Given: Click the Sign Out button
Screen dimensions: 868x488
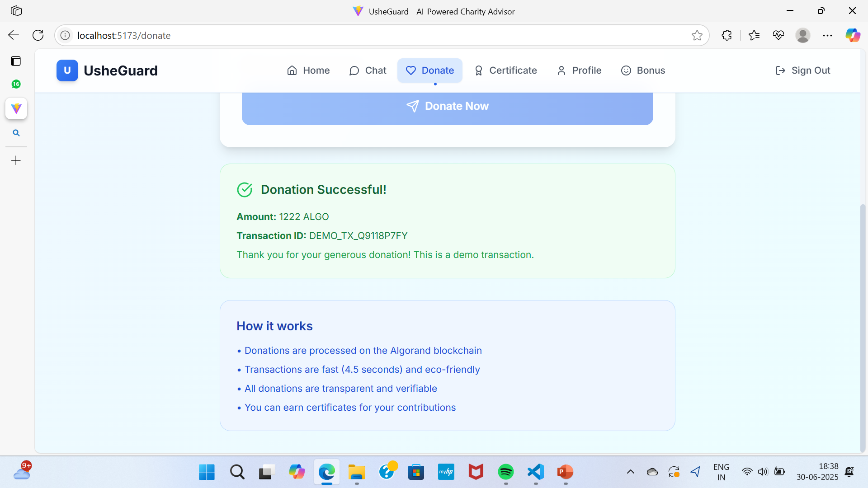Looking at the screenshot, I should point(803,70).
